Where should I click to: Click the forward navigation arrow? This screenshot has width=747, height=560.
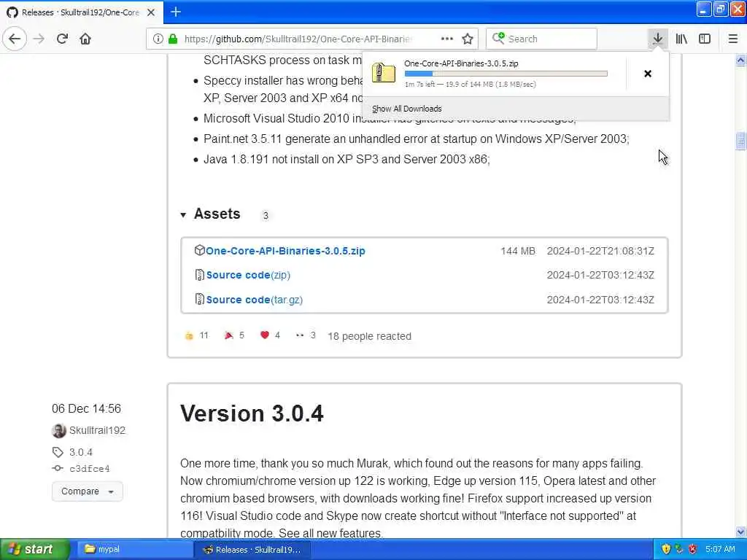coord(39,39)
